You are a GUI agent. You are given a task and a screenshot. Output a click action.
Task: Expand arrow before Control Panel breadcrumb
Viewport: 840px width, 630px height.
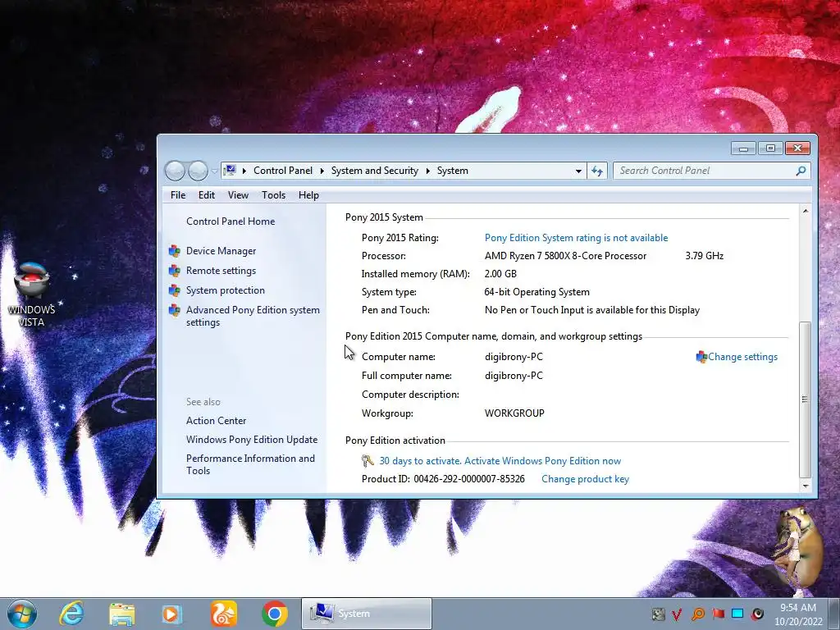tap(244, 171)
